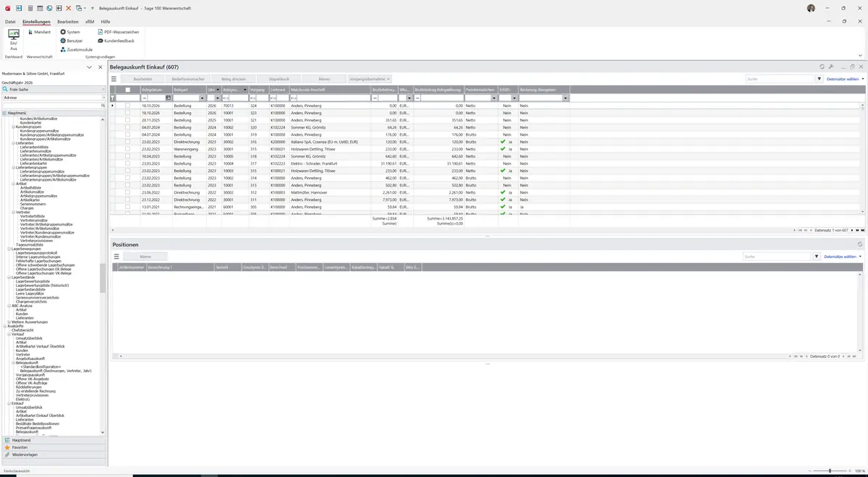
Task: Click the Suche field in Belegauskunft header
Action: point(780,79)
